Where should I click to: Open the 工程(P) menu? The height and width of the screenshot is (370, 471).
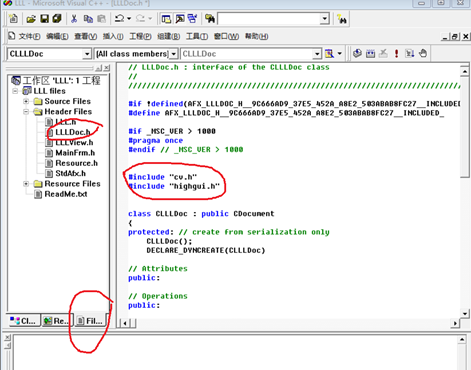(140, 36)
